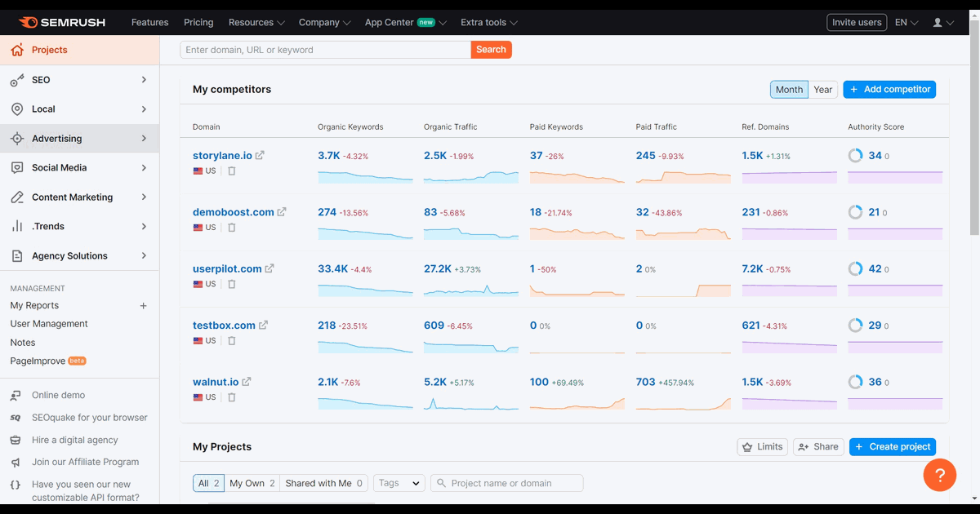Click the Online demo icon
Image resolution: width=980 pixels, height=514 pixels.
coord(16,396)
